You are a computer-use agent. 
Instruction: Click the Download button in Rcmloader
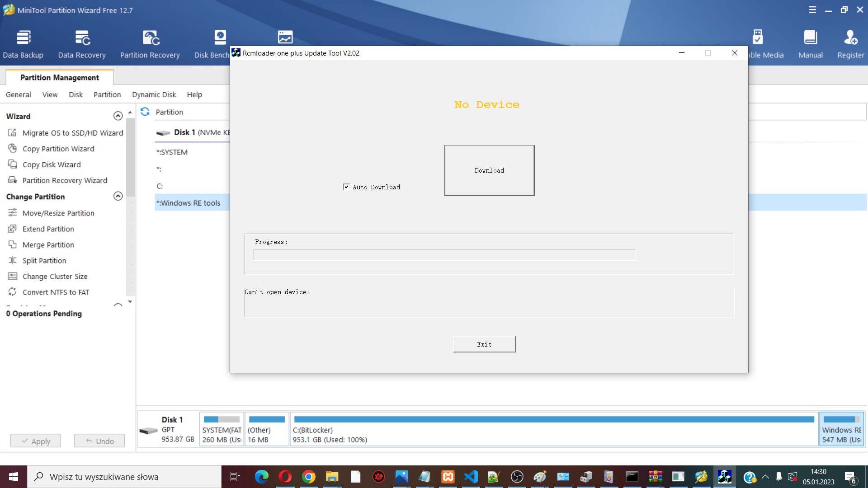click(x=489, y=170)
